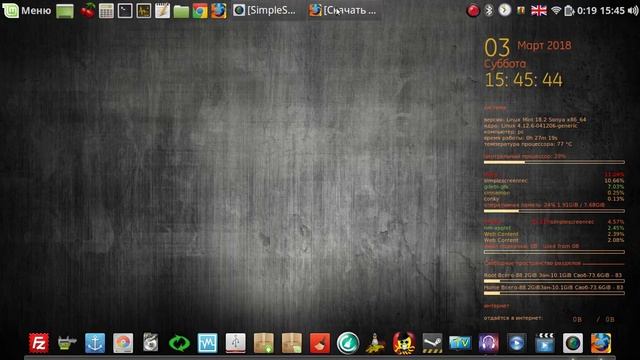Image resolution: width=640 pixels, height=360 pixels.
Task: Launch the teal round broom cleaner icon
Action: click(x=348, y=343)
